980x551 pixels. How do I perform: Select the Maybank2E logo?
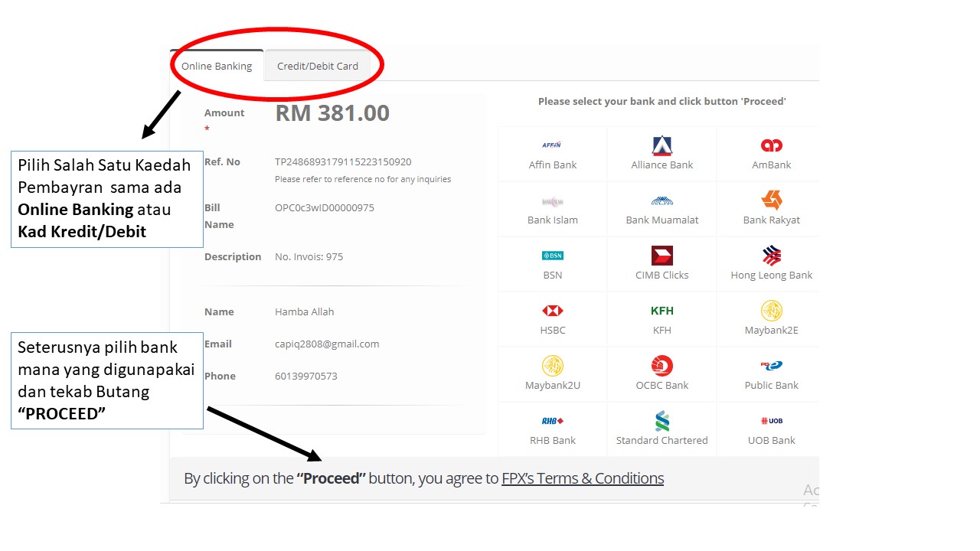click(x=772, y=311)
